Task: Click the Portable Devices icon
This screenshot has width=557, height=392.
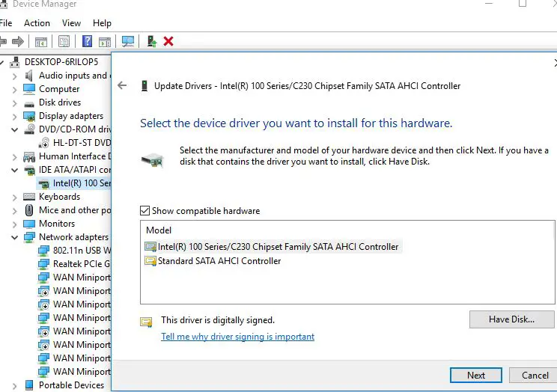Action: coord(29,385)
